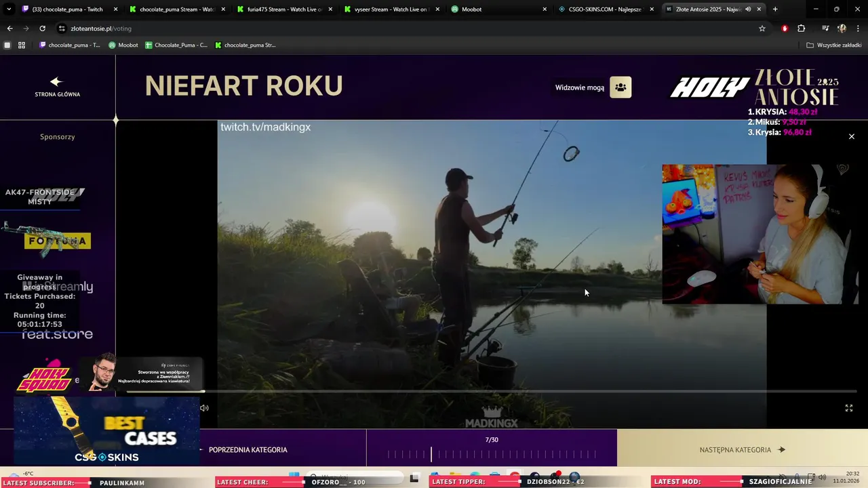This screenshot has height=488, width=868.
Task: Close the furia475 Stream tab
Action: (330, 9)
